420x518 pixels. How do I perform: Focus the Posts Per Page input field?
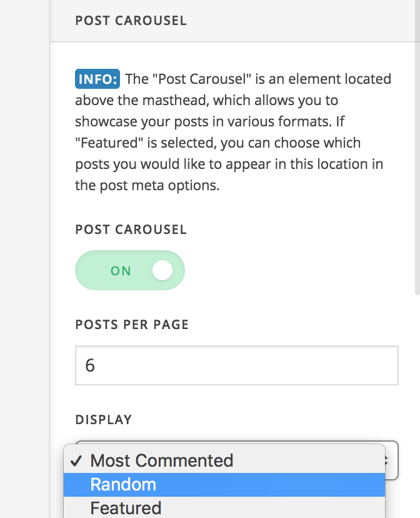tap(237, 365)
